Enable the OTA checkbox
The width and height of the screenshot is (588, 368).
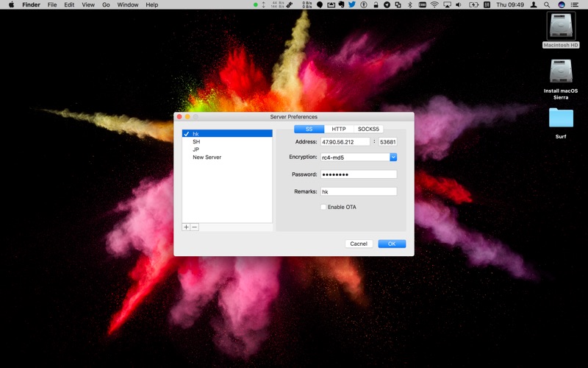point(323,207)
